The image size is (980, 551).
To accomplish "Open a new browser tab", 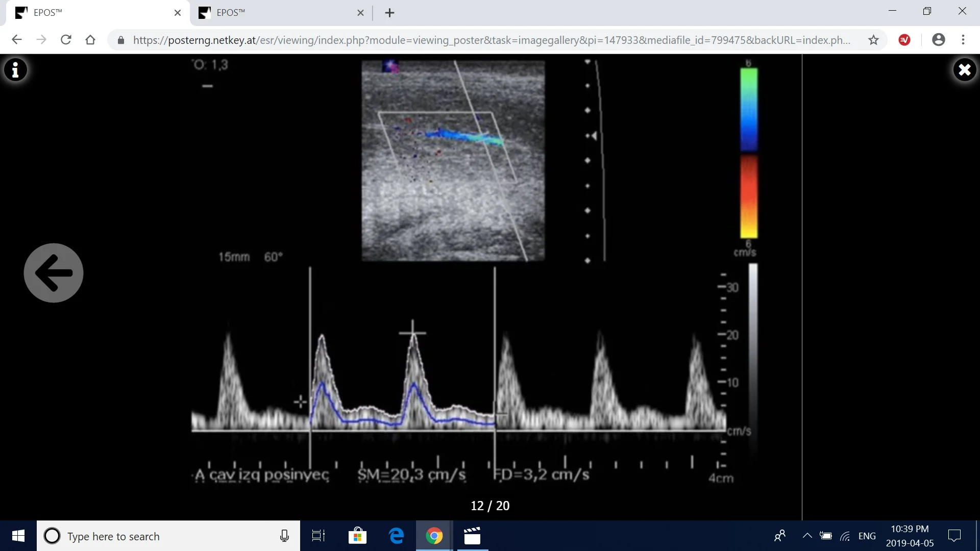I will 389,13.
